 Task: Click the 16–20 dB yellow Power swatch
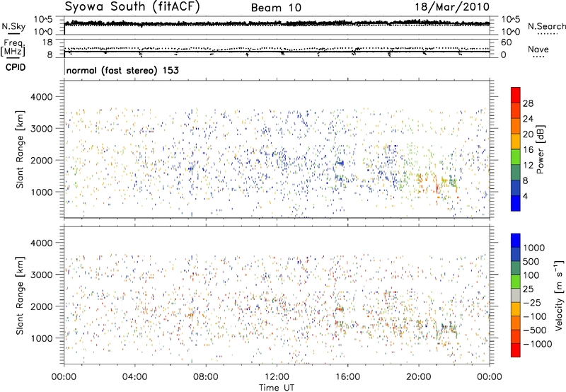click(516, 142)
